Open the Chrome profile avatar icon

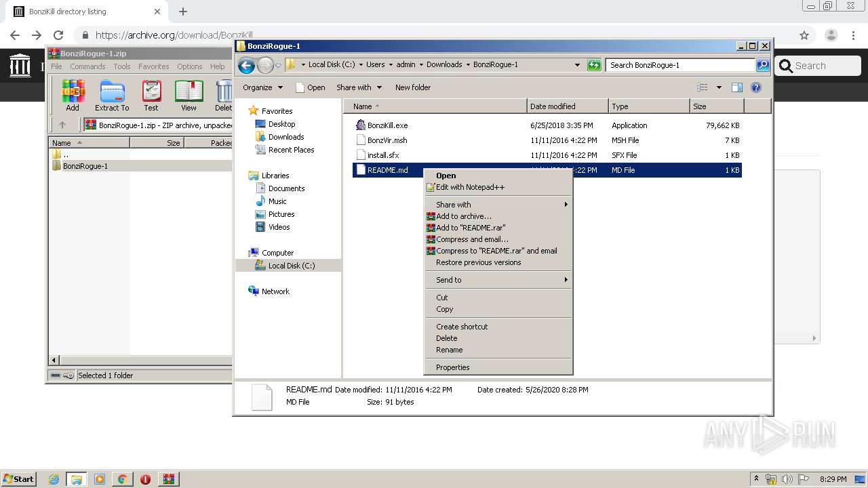pos(831,35)
